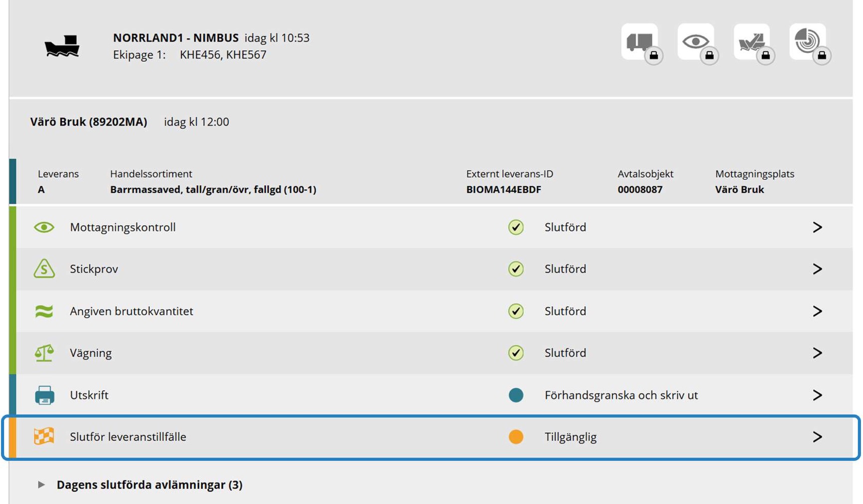Click Slutförd status in Mottagningskontroll row
This screenshot has height=504, width=863.
click(x=565, y=228)
